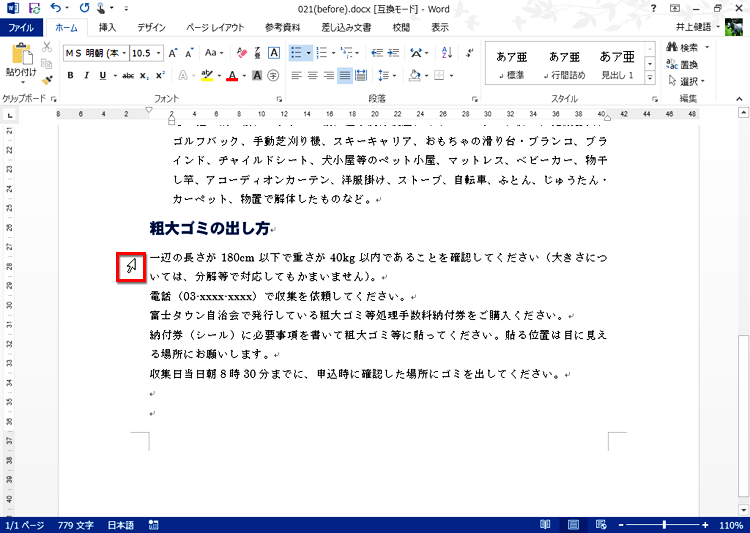
Task: Switch to Print Layout view in status bar
Action: [x=573, y=525]
